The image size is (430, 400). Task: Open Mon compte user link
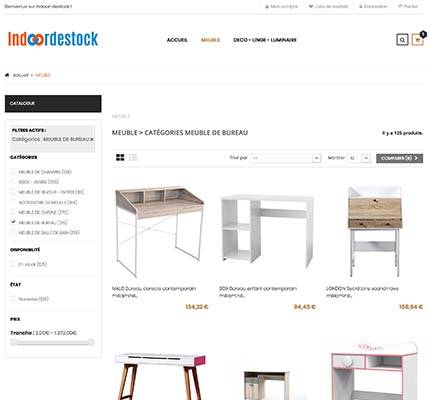click(281, 6)
